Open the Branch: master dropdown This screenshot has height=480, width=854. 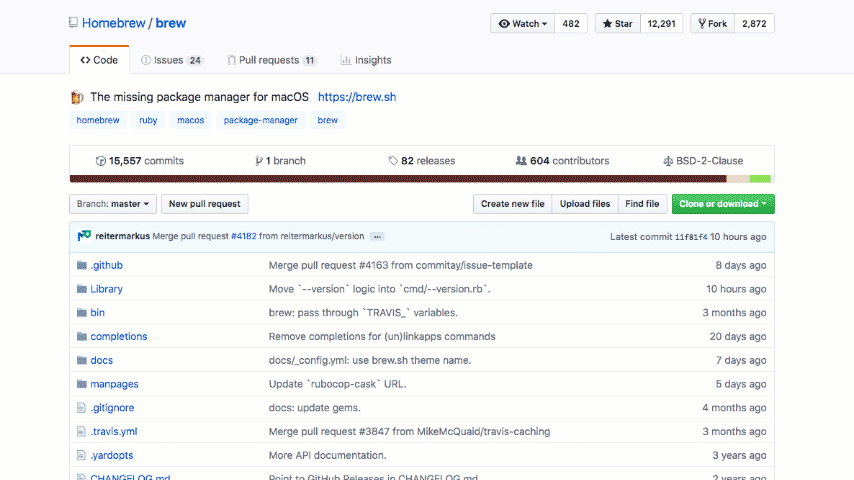[113, 204]
